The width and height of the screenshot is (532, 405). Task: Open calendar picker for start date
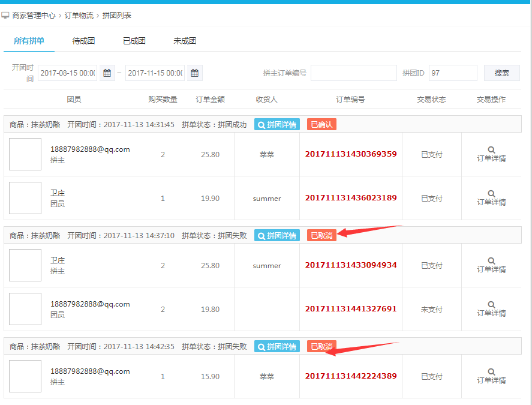107,73
